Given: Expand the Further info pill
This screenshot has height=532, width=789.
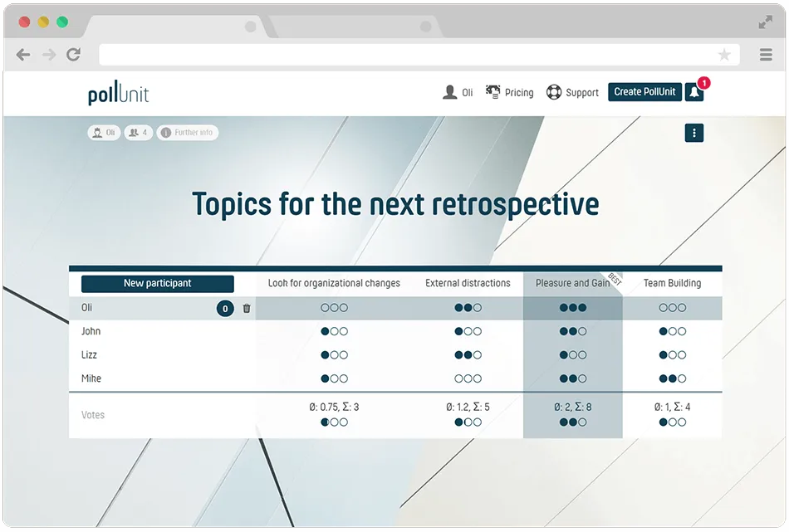Looking at the screenshot, I should coord(188,133).
